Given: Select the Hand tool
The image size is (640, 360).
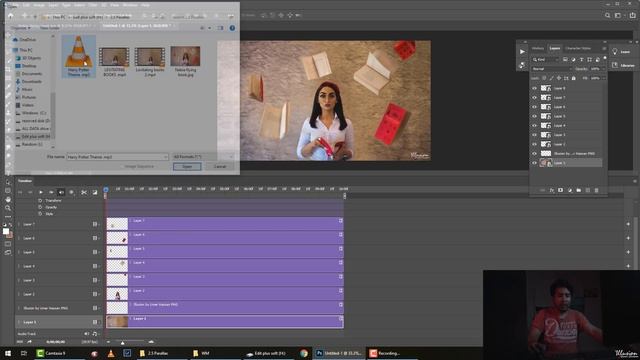Looking at the screenshot, I should pos(8,199).
